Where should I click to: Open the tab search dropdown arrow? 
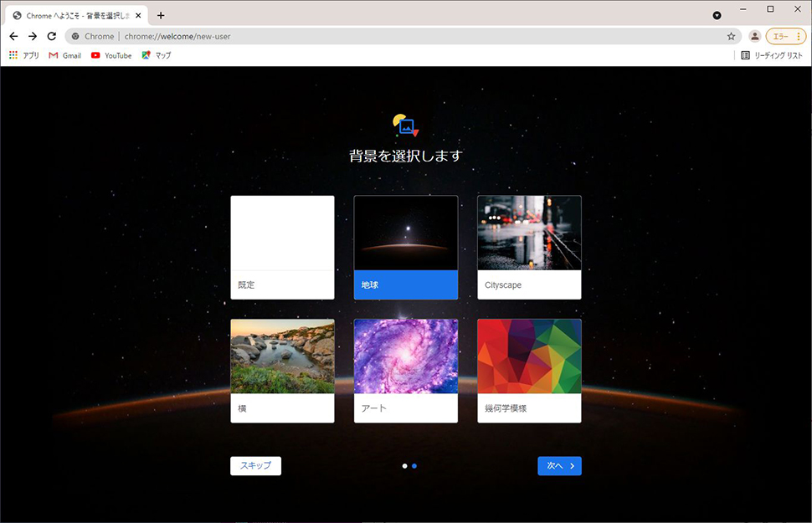coord(717,16)
